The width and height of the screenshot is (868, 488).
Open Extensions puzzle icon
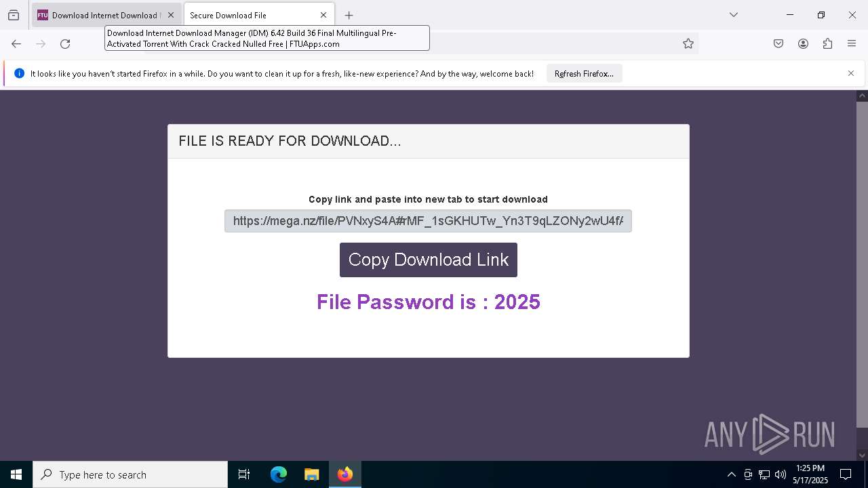[827, 43]
